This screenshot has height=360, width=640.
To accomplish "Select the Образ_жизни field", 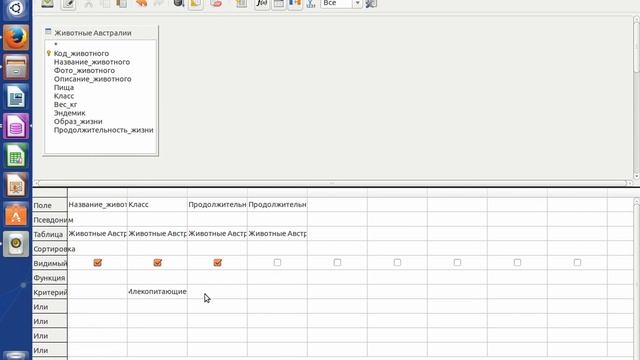I will tap(78, 122).
